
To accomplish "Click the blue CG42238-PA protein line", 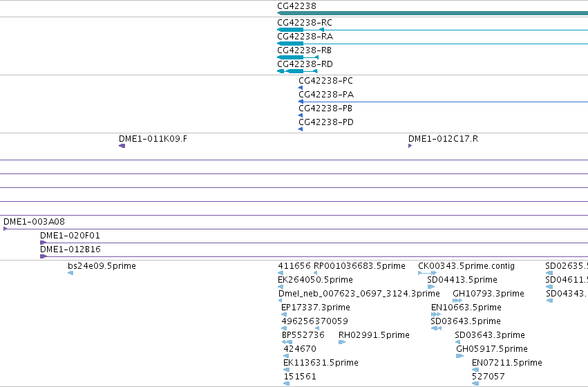I will tap(444, 102).
